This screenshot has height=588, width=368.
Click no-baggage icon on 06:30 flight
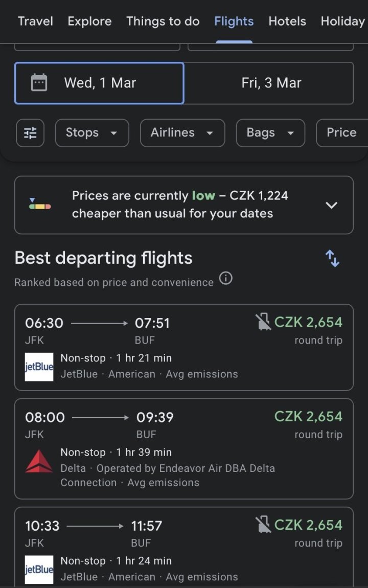coord(263,322)
